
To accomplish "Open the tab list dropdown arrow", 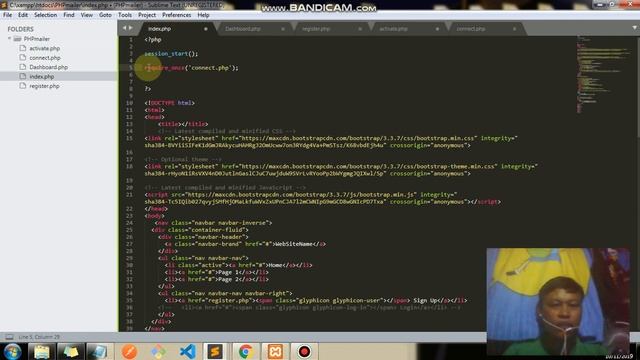I will pos(634,28).
